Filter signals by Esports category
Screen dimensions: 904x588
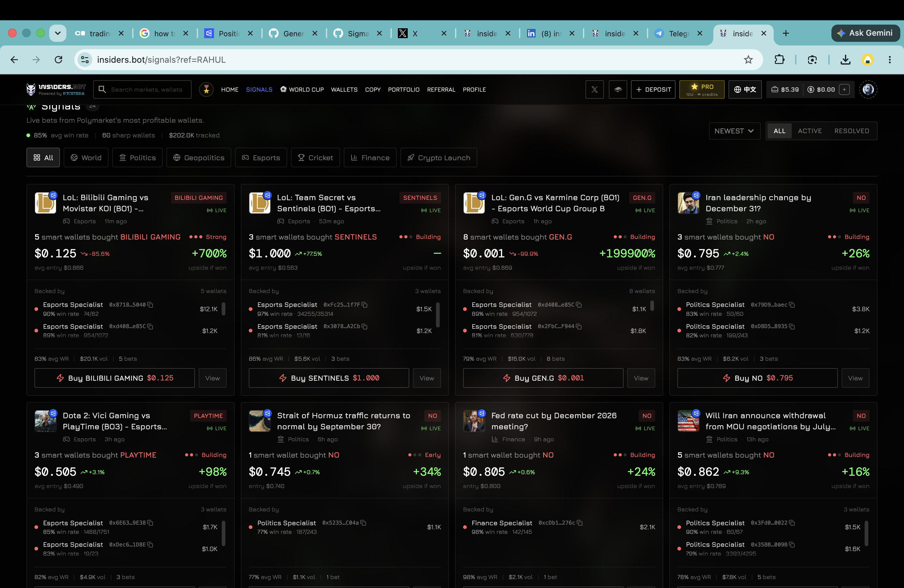pos(261,158)
